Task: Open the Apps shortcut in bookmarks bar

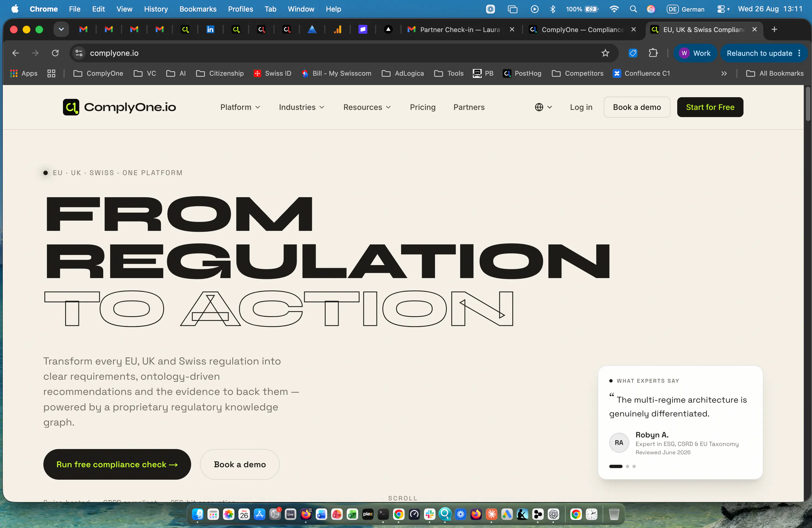Action: tap(24, 73)
